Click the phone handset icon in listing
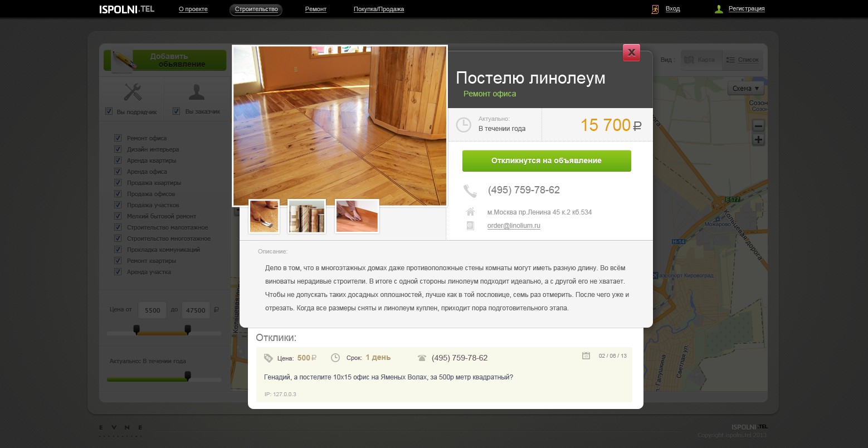The image size is (868, 448). (470, 191)
